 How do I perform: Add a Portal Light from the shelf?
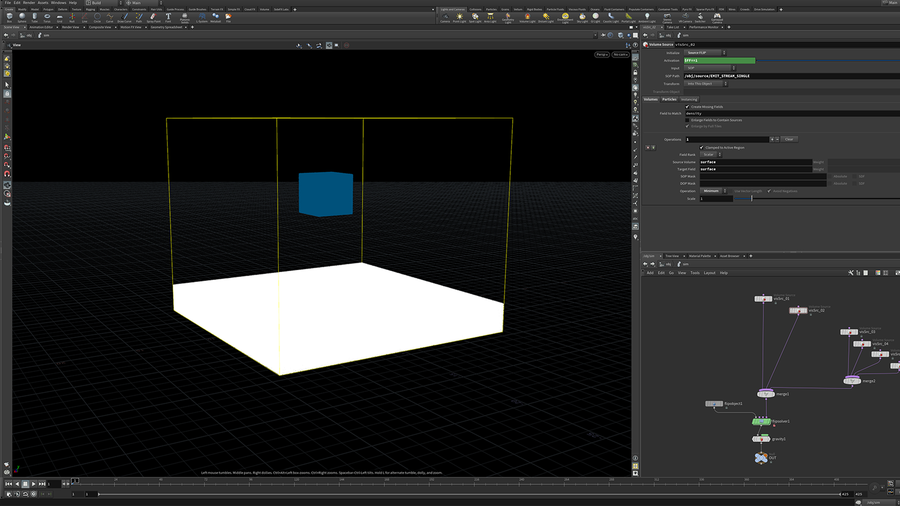(629, 18)
